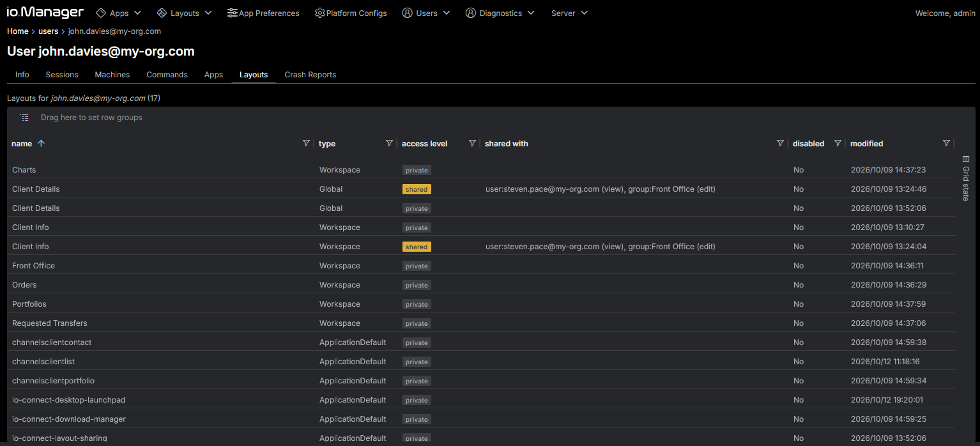Click the Welcome, admin user label
Screen dimensions: 980x446
click(946, 13)
